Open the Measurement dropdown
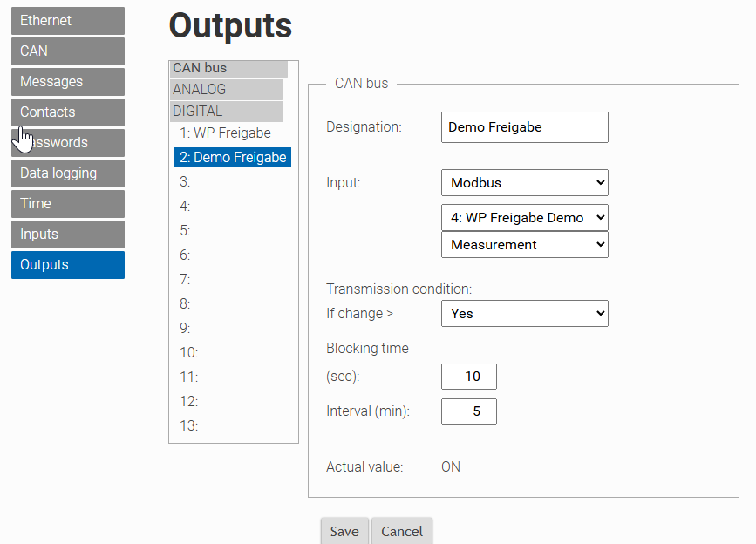Screen dimensions: 756x544 click(525, 245)
